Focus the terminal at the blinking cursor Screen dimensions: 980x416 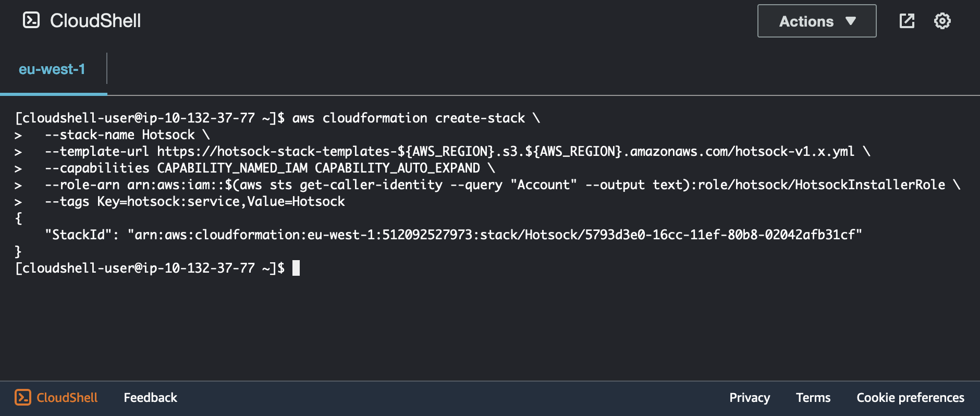[x=296, y=268]
